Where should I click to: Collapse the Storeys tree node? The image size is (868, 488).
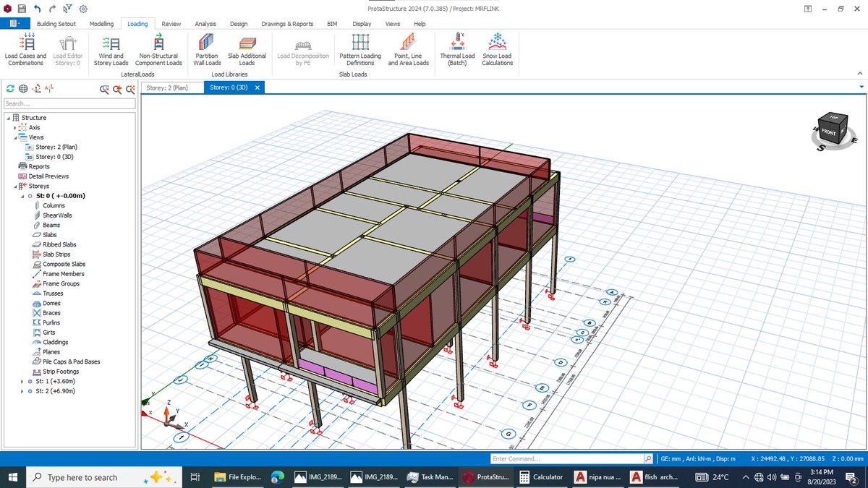14,186
